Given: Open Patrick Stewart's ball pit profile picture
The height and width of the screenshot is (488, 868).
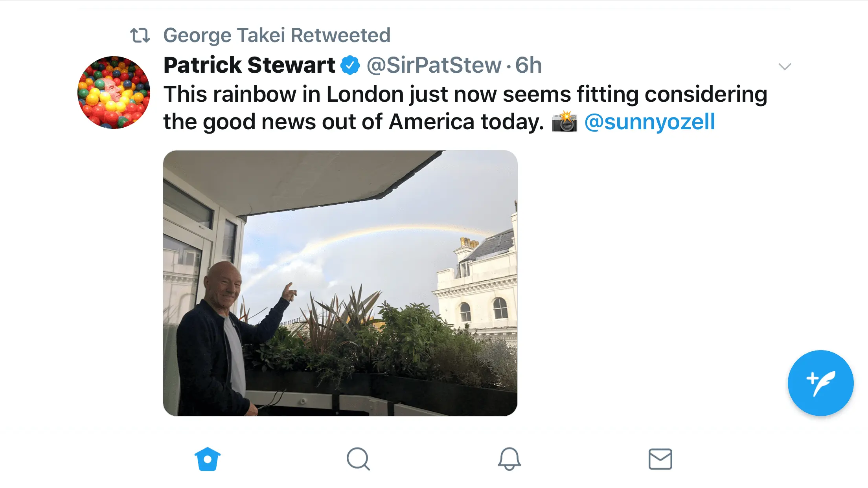Looking at the screenshot, I should click(114, 92).
